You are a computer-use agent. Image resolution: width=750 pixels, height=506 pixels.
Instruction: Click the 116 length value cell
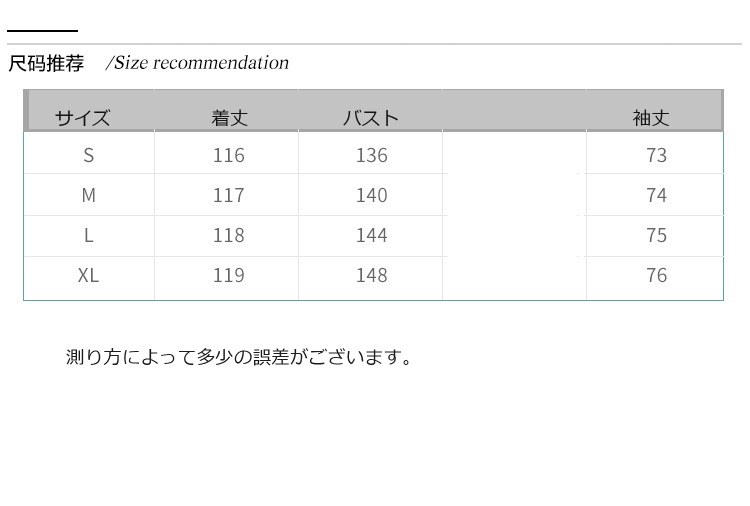pyautogui.click(x=229, y=155)
